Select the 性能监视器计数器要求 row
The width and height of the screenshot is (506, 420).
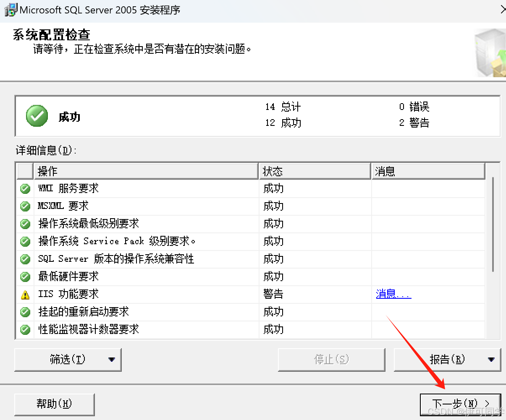pyautogui.click(x=251, y=330)
